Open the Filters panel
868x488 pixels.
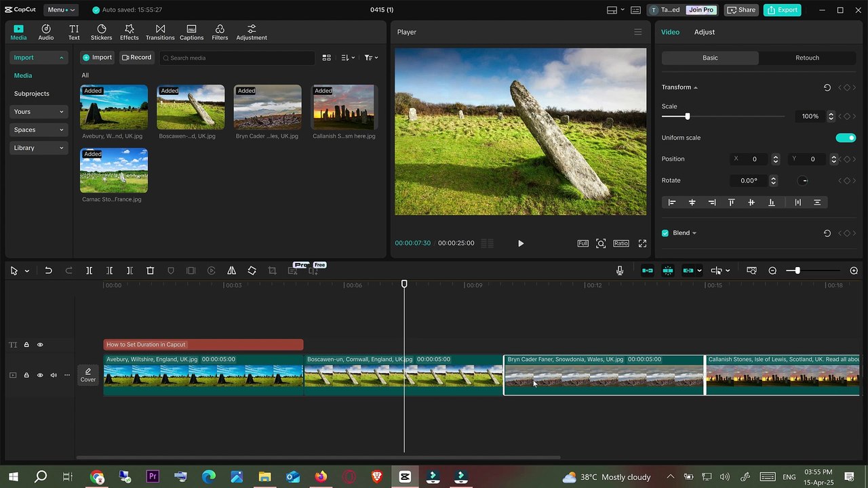click(220, 32)
